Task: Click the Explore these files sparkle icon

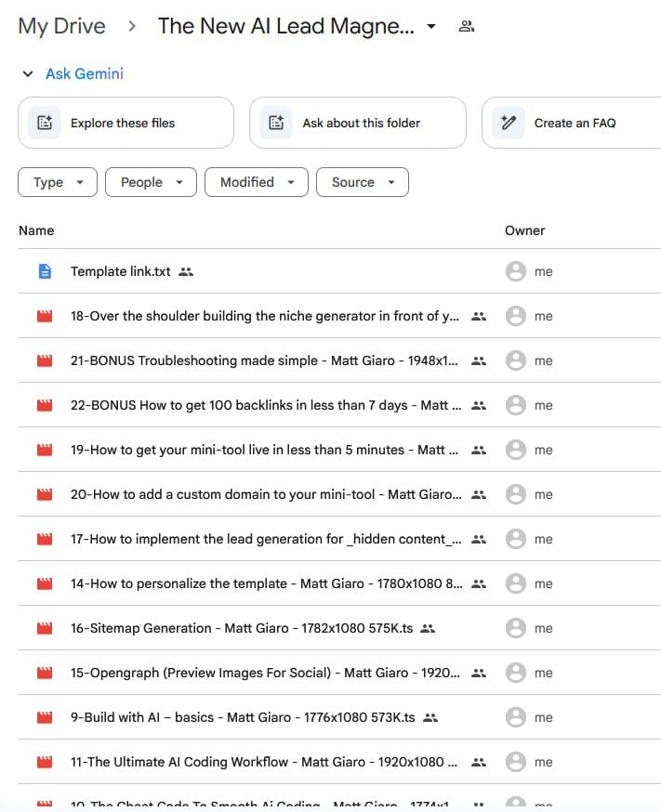Action: tap(45, 123)
